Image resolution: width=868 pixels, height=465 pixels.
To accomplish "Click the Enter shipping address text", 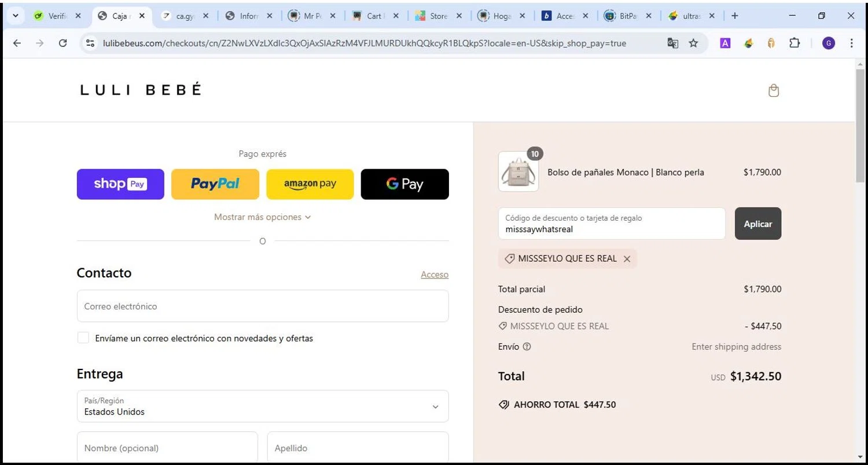I will [737, 347].
